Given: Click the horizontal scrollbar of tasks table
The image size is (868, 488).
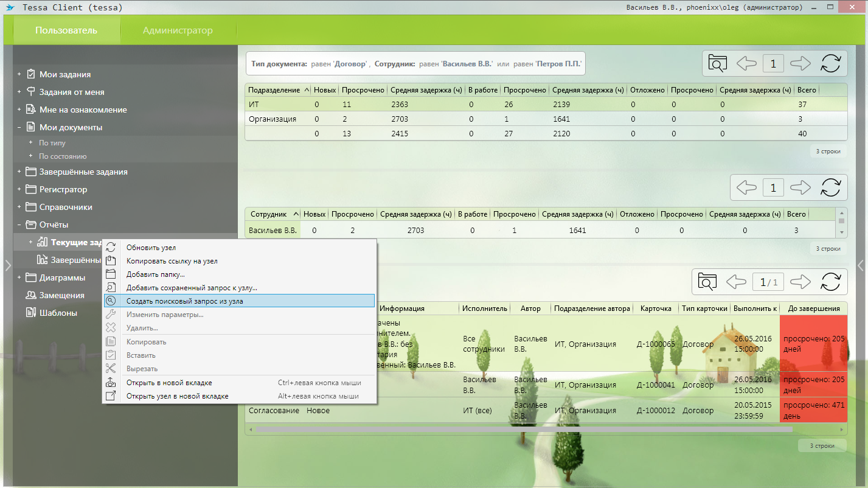Looking at the screenshot, I should tap(524, 429).
